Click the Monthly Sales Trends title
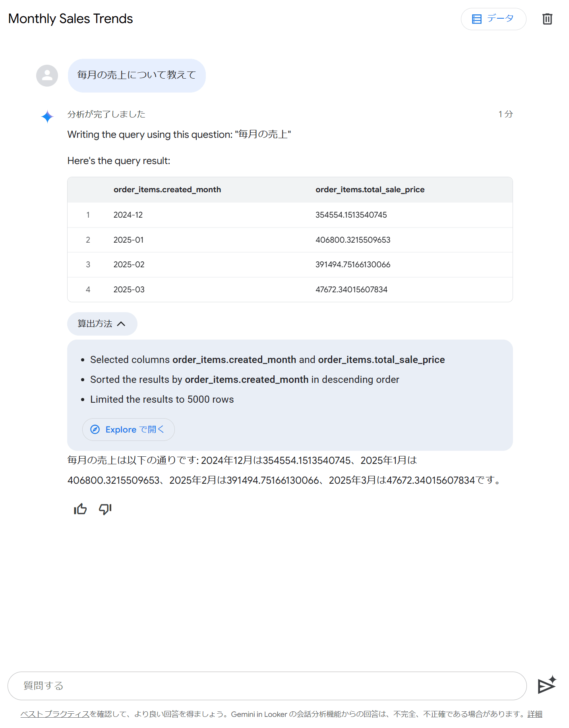Viewport: 569px width, 728px height. (x=71, y=19)
